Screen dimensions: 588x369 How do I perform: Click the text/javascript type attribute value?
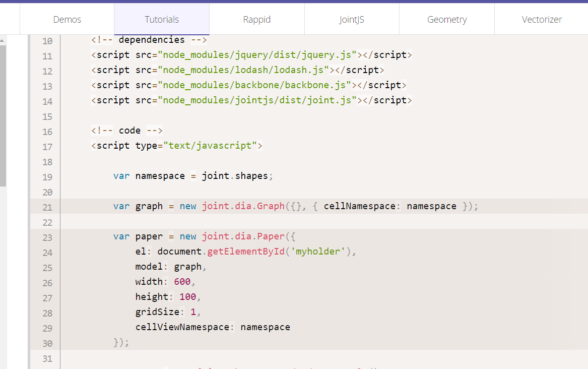pos(210,146)
